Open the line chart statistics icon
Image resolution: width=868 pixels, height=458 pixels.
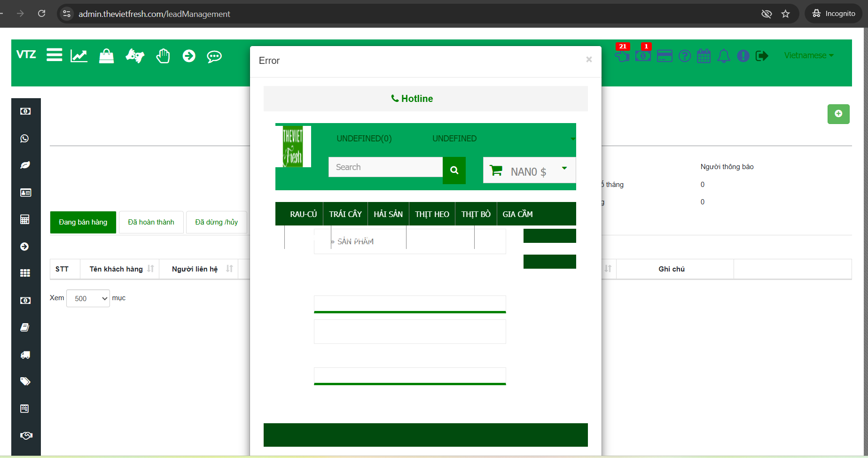coord(79,56)
